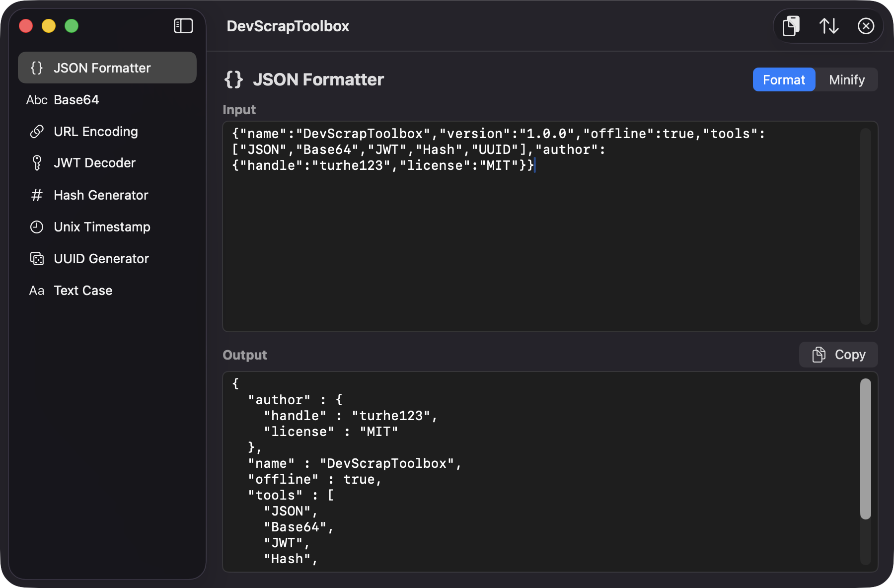894x588 pixels.
Task: Click the dice icon beside UUID Generator
Action: click(x=37, y=259)
